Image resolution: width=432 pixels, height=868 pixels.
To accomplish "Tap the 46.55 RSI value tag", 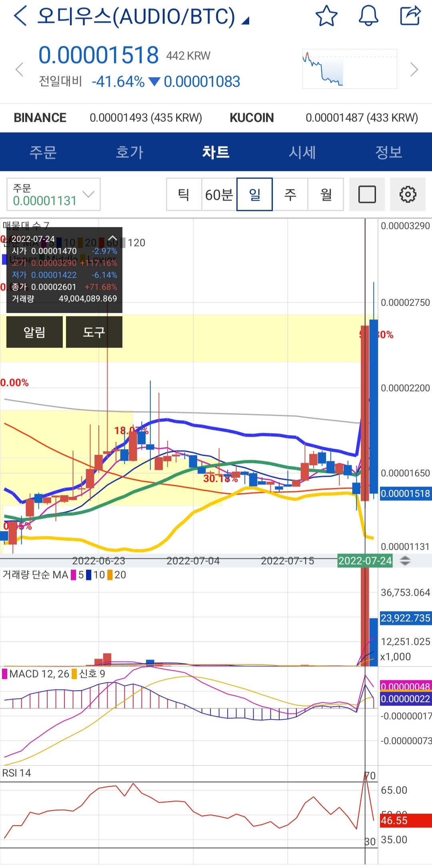I will [x=405, y=820].
